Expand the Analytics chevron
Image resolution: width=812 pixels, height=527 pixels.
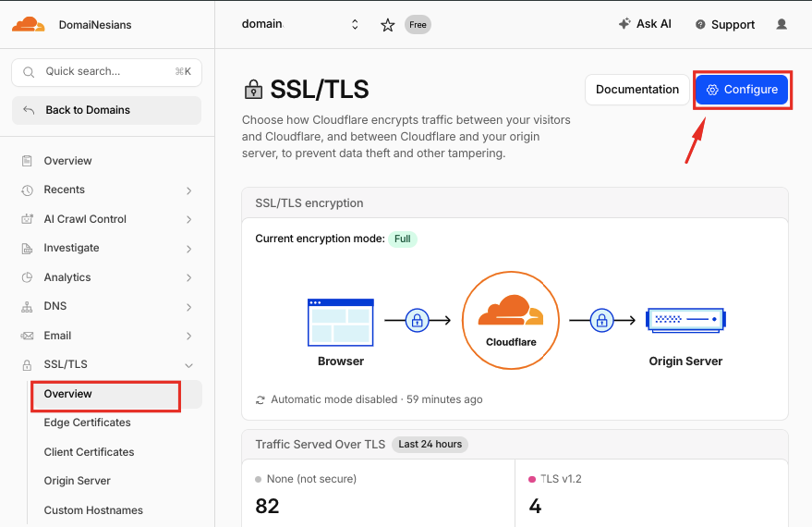pos(189,277)
